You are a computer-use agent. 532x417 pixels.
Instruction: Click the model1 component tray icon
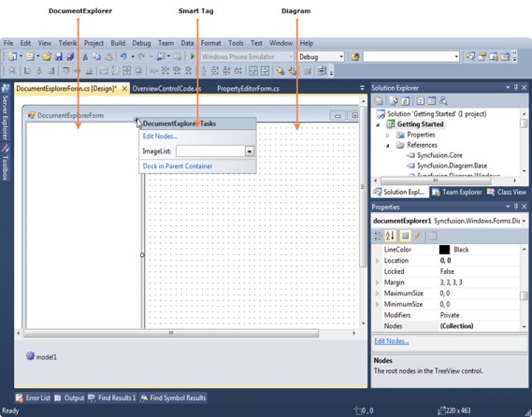pyautogui.click(x=30, y=356)
